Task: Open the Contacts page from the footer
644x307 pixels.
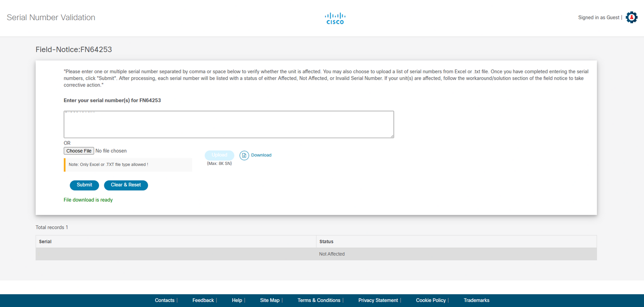Action: pyautogui.click(x=165, y=300)
